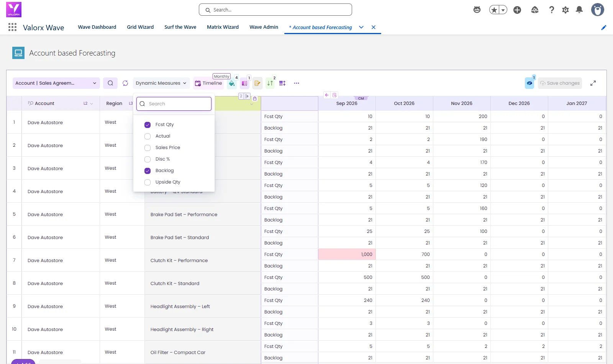Open Trailhead mountain icon
The image size is (613, 364).
(535, 10)
